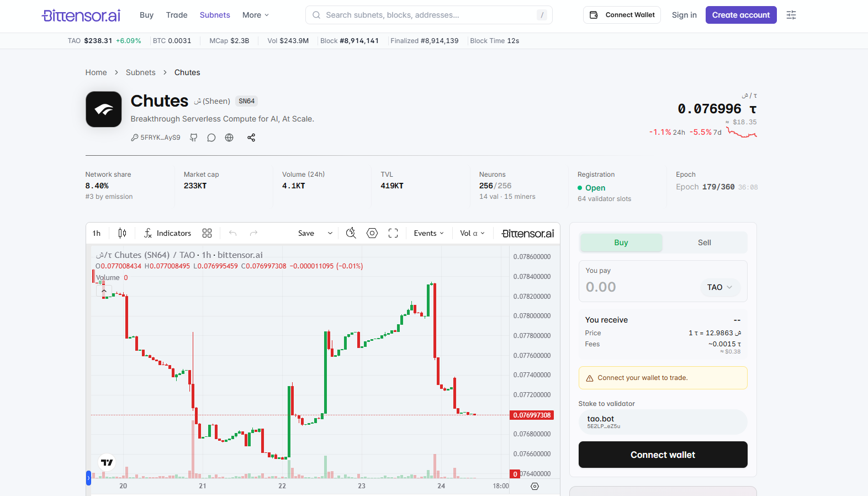Visit the Chutes website globe icon
The height and width of the screenshot is (496, 868).
click(x=229, y=138)
